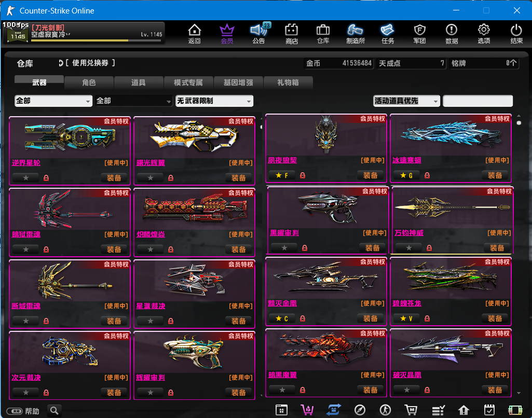This screenshot has width=532, height=418.
Task: Open the 选项 gear icon
Action: click(484, 34)
